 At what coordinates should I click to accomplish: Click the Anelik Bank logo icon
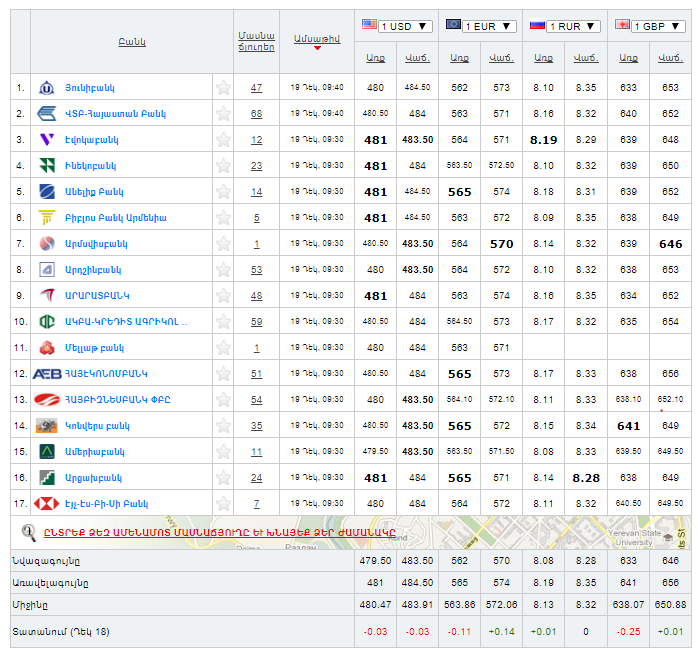tap(47, 192)
